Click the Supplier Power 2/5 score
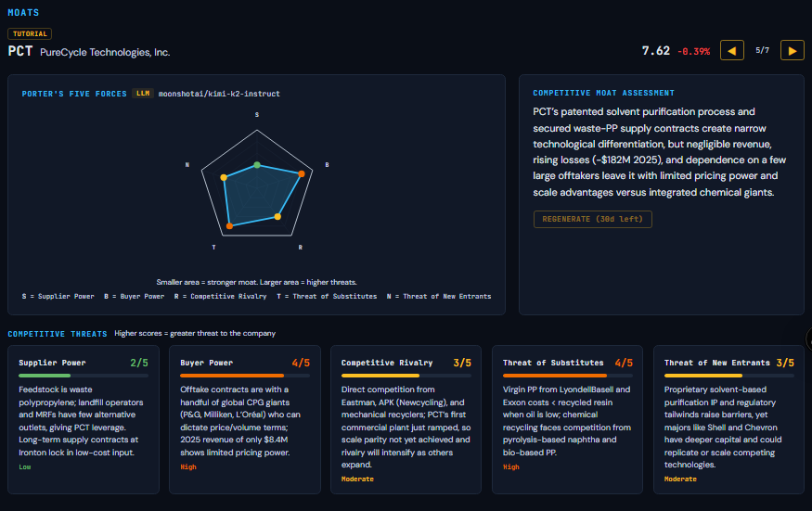This screenshot has width=812, height=511. 139,363
